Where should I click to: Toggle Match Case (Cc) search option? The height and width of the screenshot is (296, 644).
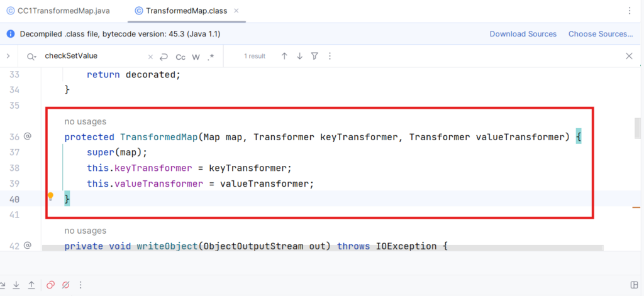(x=180, y=57)
